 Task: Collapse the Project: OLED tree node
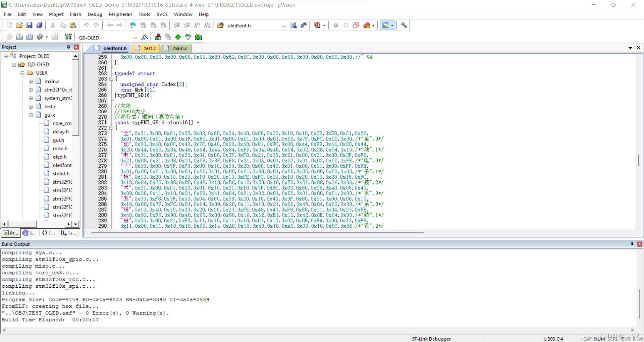[6, 56]
